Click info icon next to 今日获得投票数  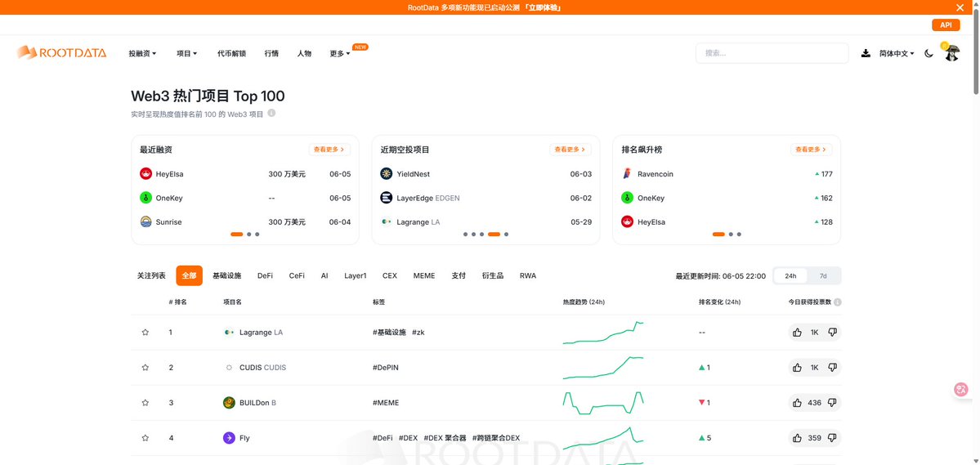tap(838, 302)
